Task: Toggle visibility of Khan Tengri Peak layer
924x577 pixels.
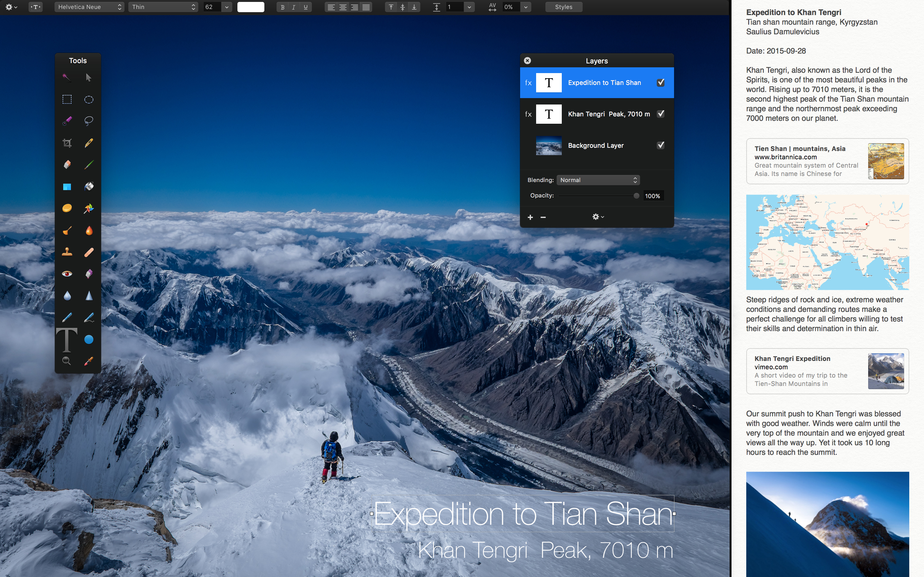Action: coord(661,114)
